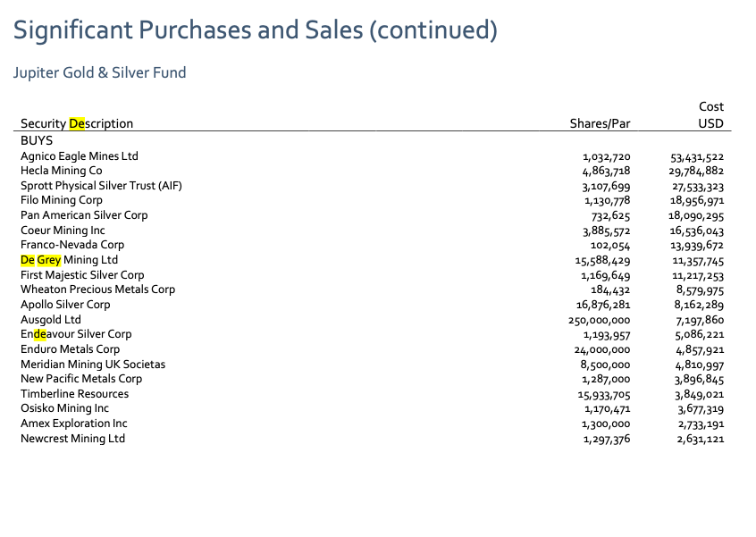
Task: Click Newcrest Mining Ltd at the list bottom
Action: point(72,439)
